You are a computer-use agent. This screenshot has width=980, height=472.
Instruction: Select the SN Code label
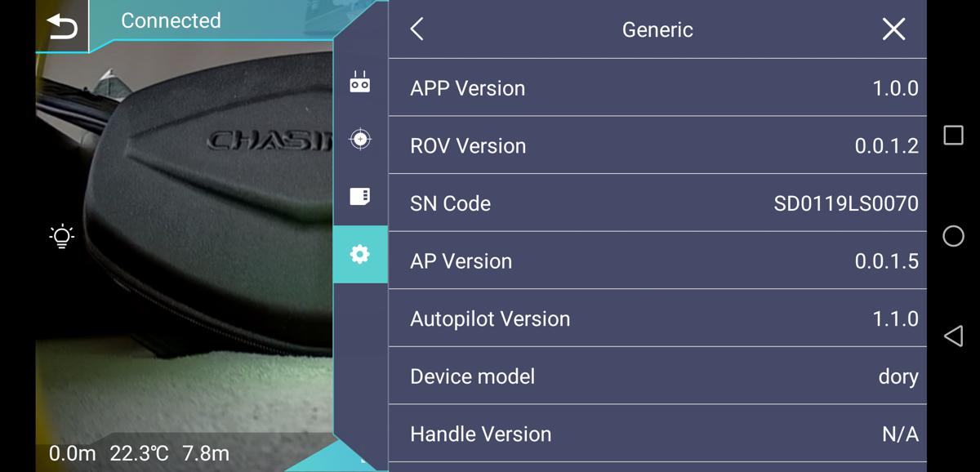click(x=451, y=203)
